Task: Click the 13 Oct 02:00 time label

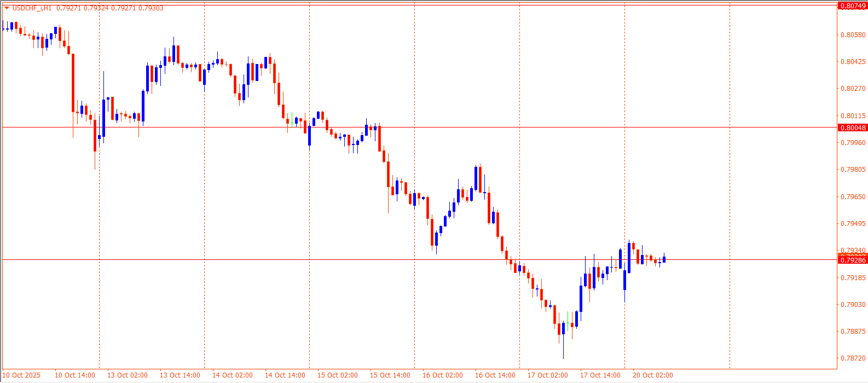Action: click(x=127, y=375)
